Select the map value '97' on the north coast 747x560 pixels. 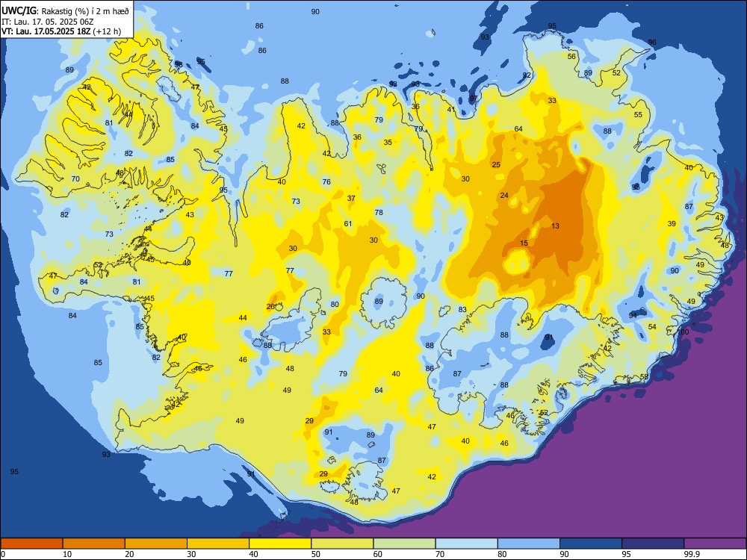(x=473, y=99)
